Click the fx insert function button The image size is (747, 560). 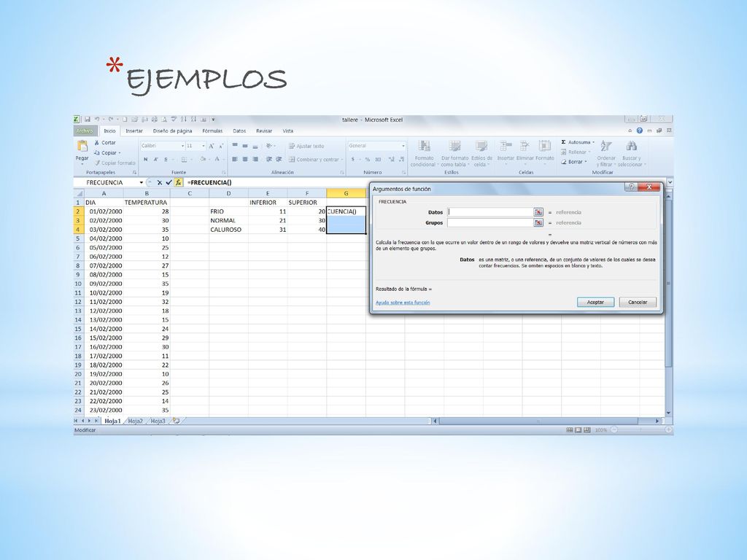point(178,182)
